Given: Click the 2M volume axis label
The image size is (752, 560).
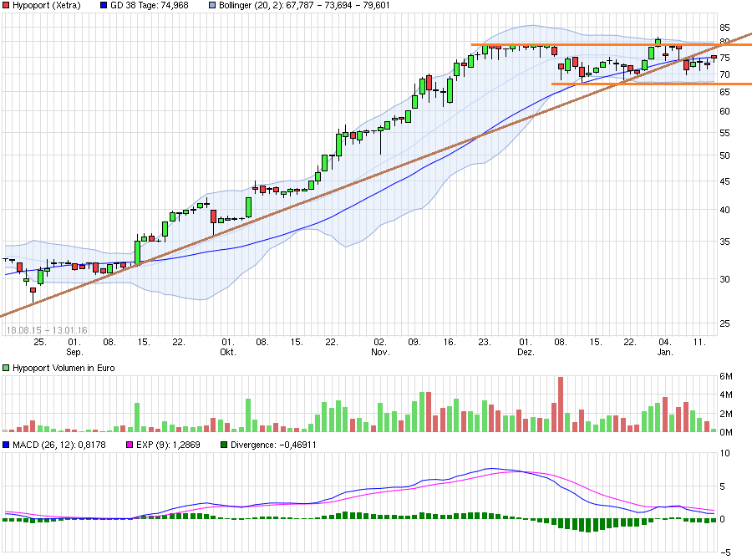Looking at the screenshot, I should 726,414.
